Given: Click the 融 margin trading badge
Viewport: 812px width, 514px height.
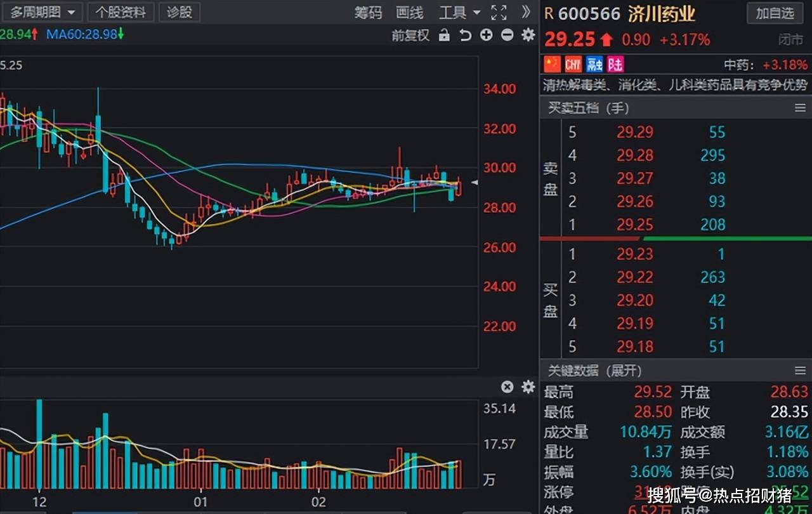Looking at the screenshot, I should pos(594,64).
